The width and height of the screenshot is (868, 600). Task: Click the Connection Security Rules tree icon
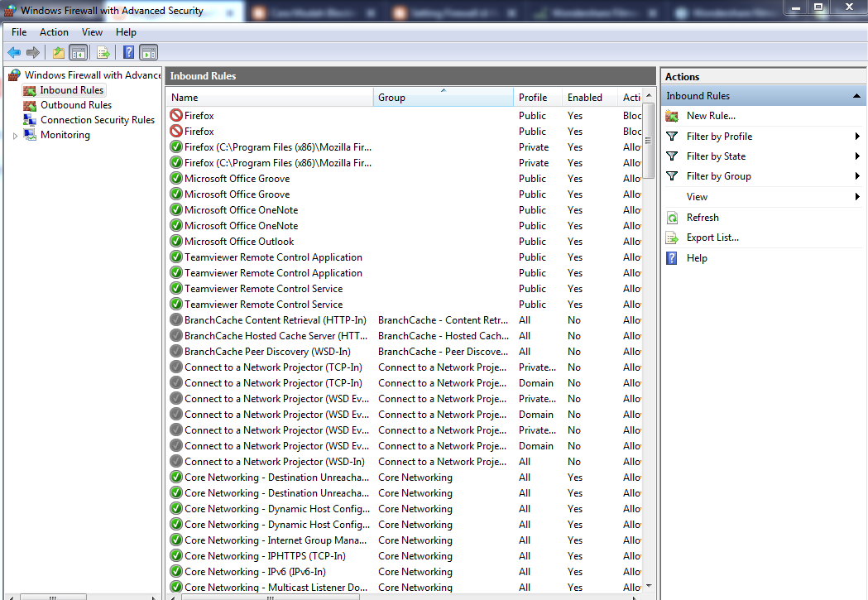[x=29, y=119]
